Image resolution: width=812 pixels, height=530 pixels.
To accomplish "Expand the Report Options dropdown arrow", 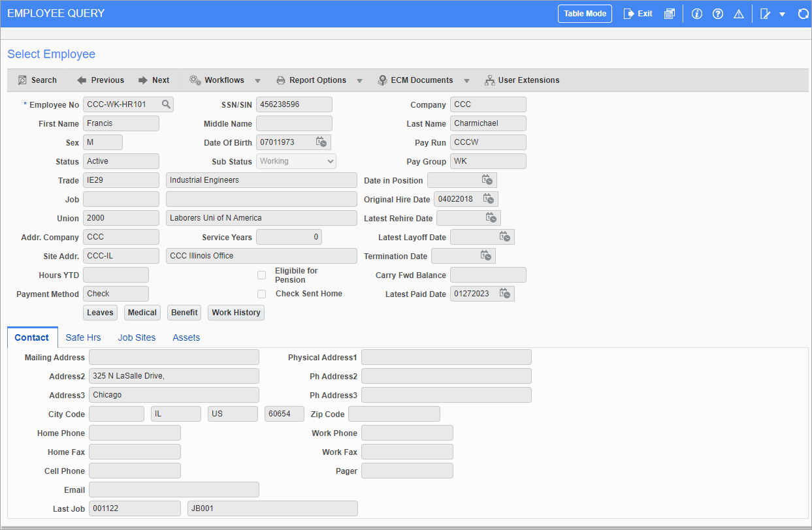I will 359,80.
